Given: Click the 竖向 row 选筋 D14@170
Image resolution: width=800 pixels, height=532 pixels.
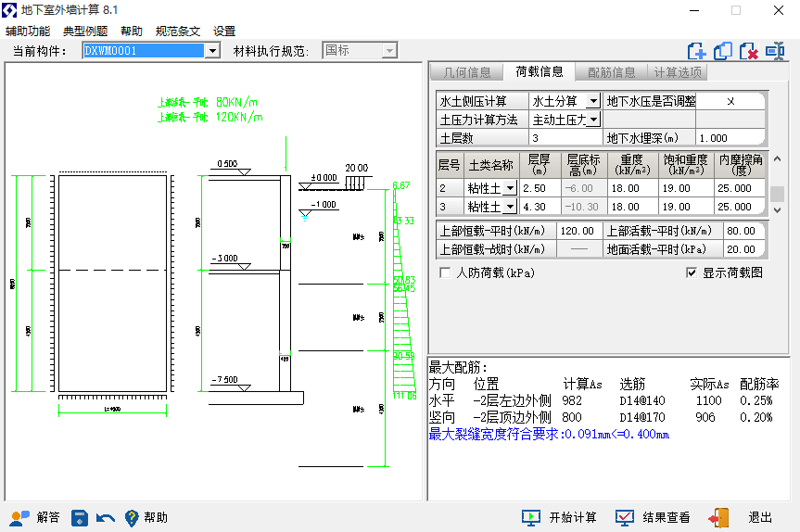Looking at the screenshot, I should (642, 418).
